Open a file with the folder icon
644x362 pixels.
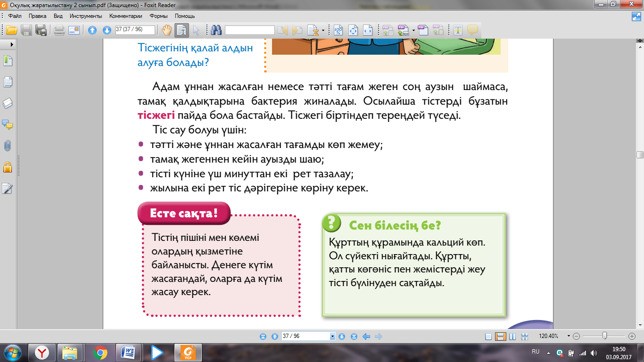pos(11,30)
